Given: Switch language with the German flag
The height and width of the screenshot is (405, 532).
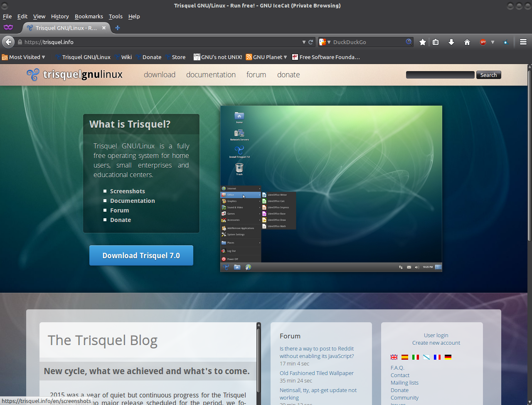Looking at the screenshot, I should point(448,357).
